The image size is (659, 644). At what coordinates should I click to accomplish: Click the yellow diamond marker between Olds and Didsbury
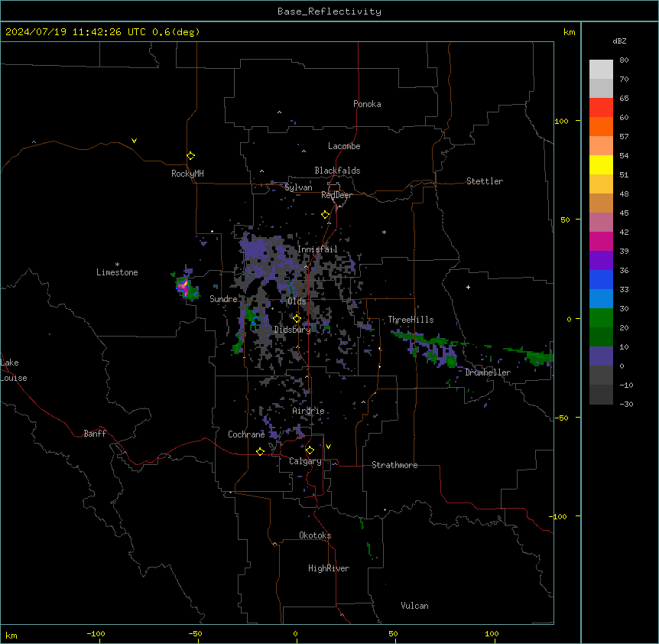pyautogui.click(x=297, y=319)
